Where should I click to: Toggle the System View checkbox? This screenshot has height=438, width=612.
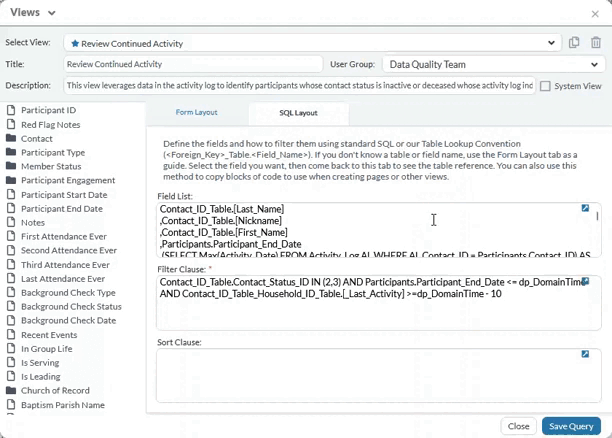pos(545,86)
